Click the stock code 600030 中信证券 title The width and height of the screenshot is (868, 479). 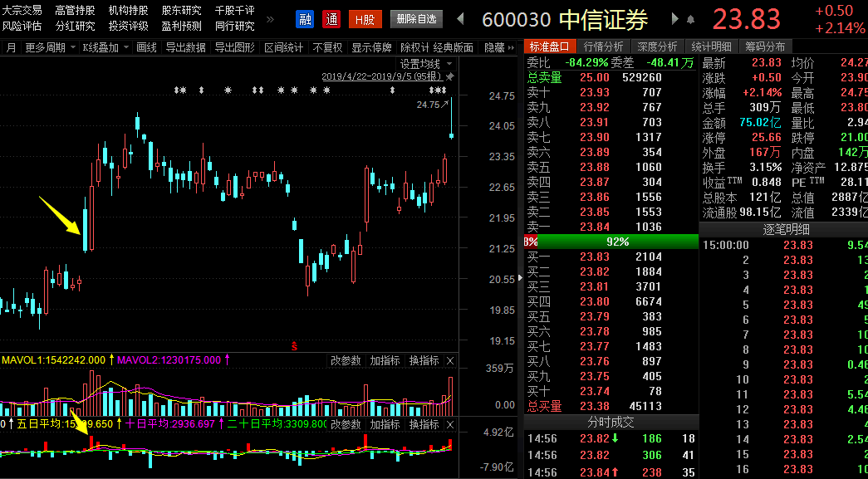point(565,21)
